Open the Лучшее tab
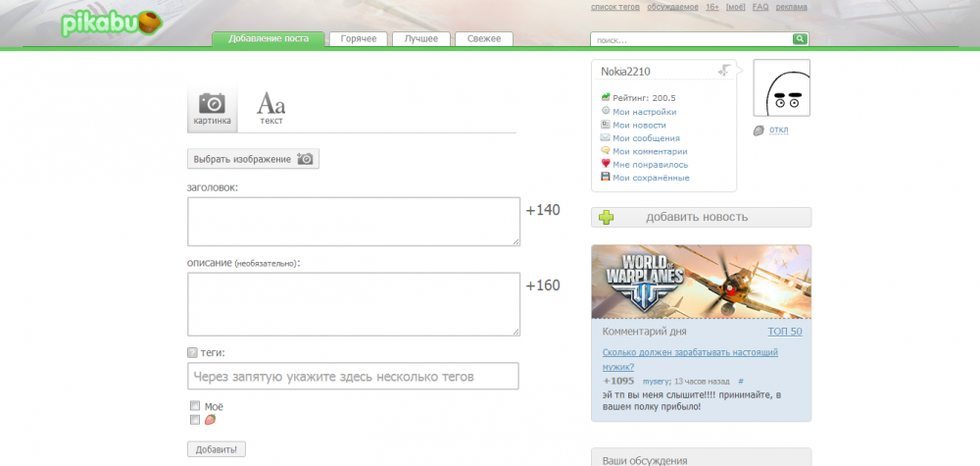 click(420, 39)
